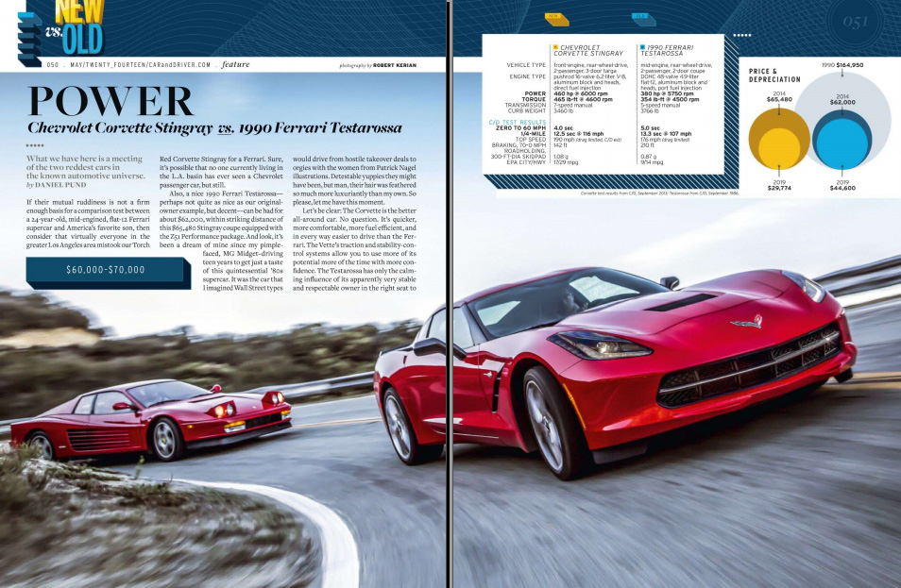Click the '1/4-MILE' row label

pyautogui.click(x=534, y=134)
